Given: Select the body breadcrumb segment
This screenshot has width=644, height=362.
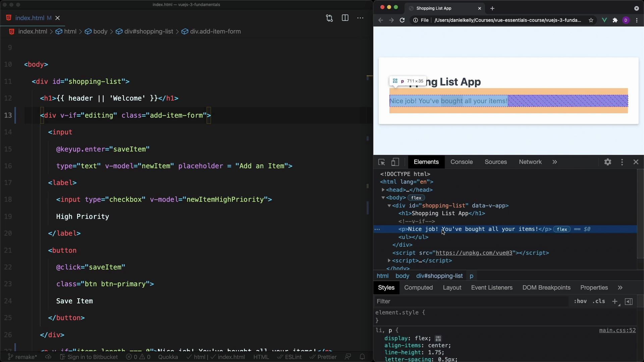Looking at the screenshot, I should [96, 32].
